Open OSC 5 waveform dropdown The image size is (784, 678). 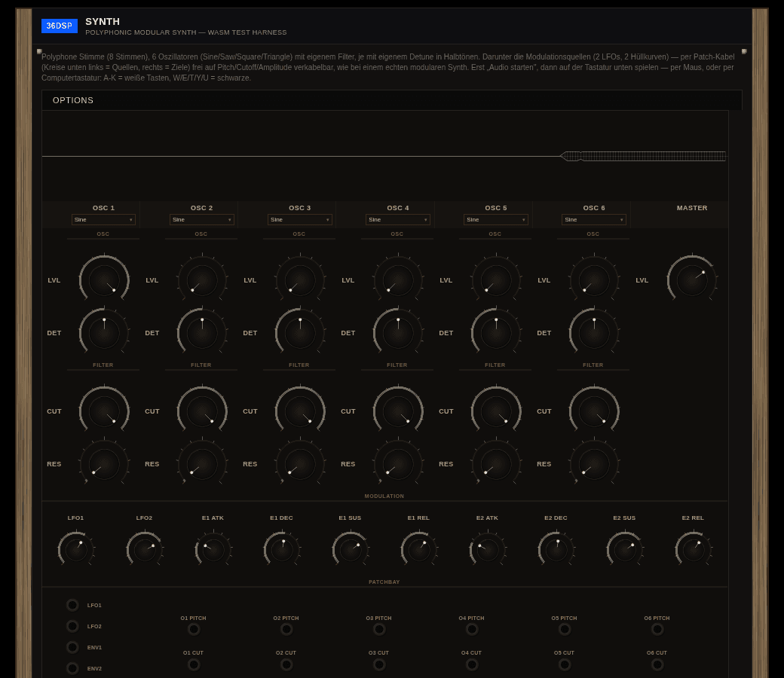pos(495,219)
